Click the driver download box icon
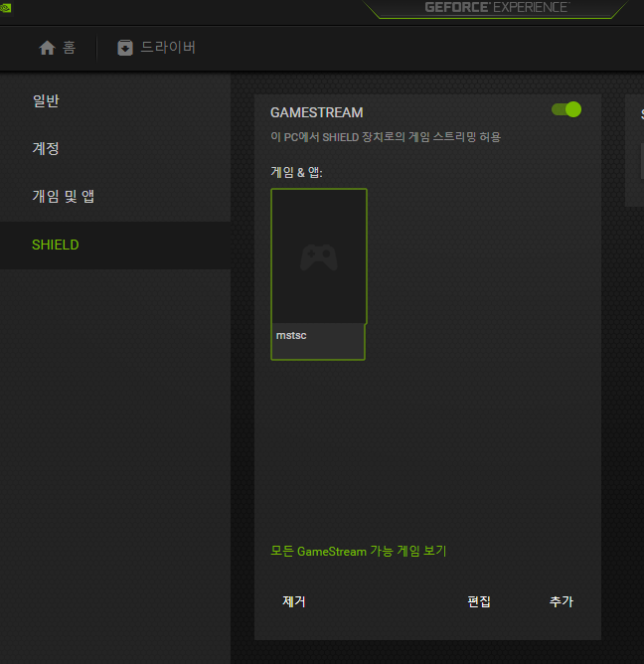Viewport: 644px width, 664px height. (x=125, y=48)
